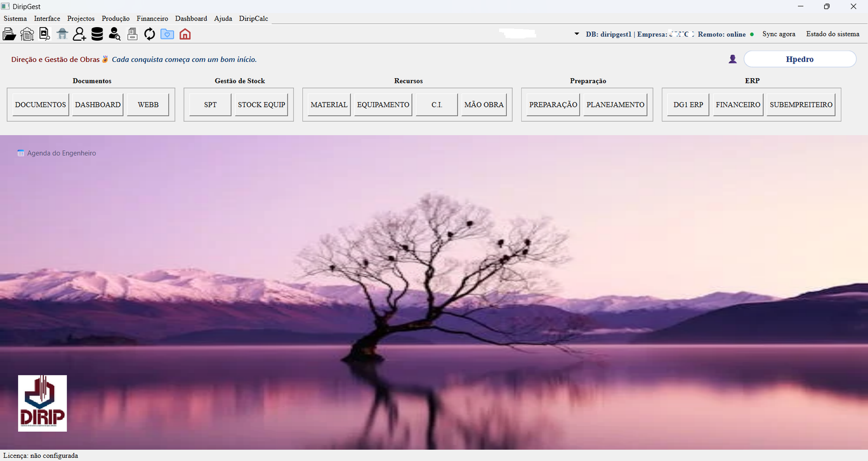The image size is (868, 461).
Task: Open the MÃO OBRA button
Action: tap(484, 105)
